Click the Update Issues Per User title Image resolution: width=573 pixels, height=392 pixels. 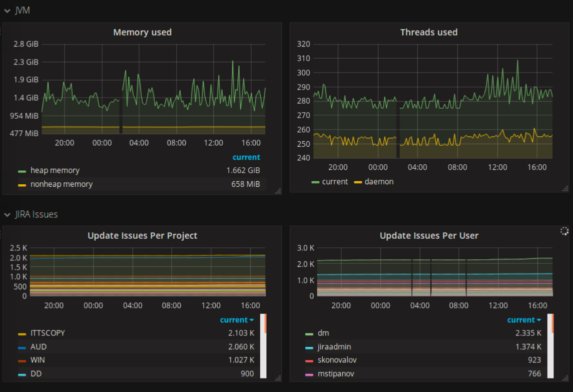click(x=428, y=236)
